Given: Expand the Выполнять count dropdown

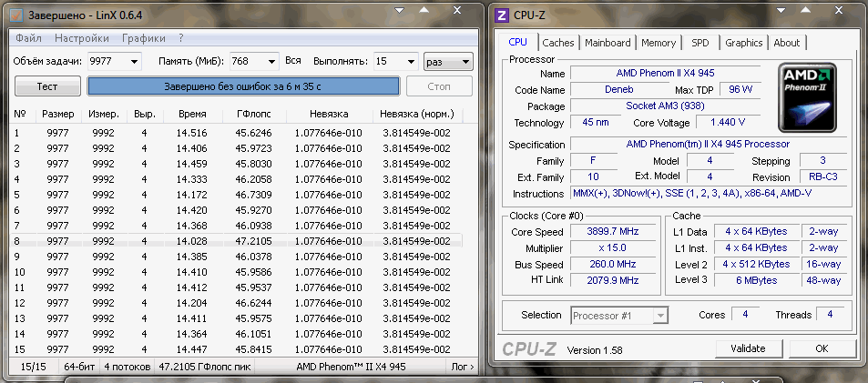Looking at the screenshot, I should (x=412, y=61).
